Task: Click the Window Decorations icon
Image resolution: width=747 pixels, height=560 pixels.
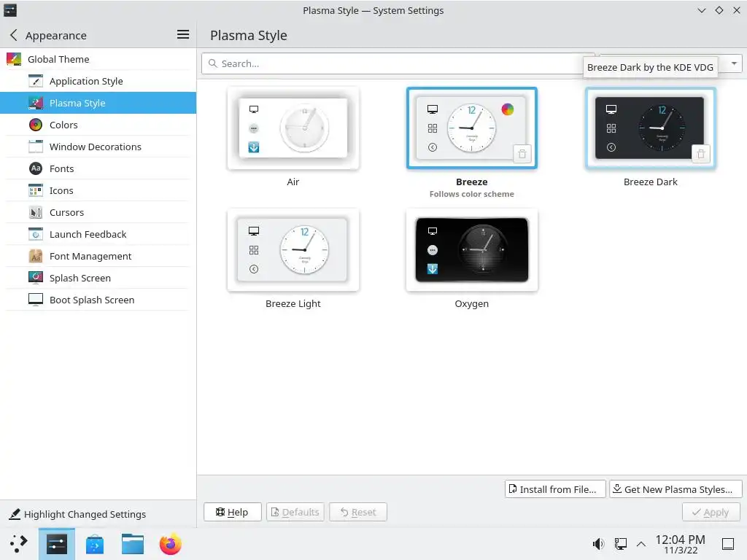Action: [x=36, y=147]
